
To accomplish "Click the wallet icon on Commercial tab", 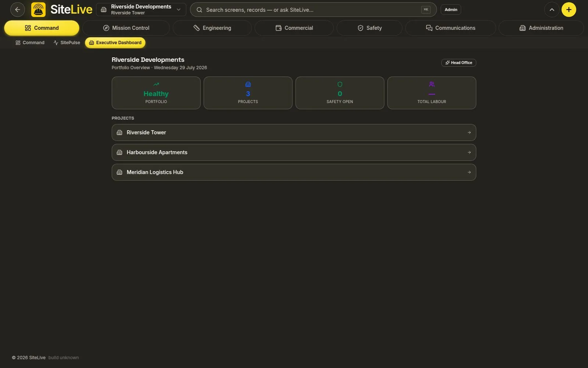I will pyautogui.click(x=279, y=28).
